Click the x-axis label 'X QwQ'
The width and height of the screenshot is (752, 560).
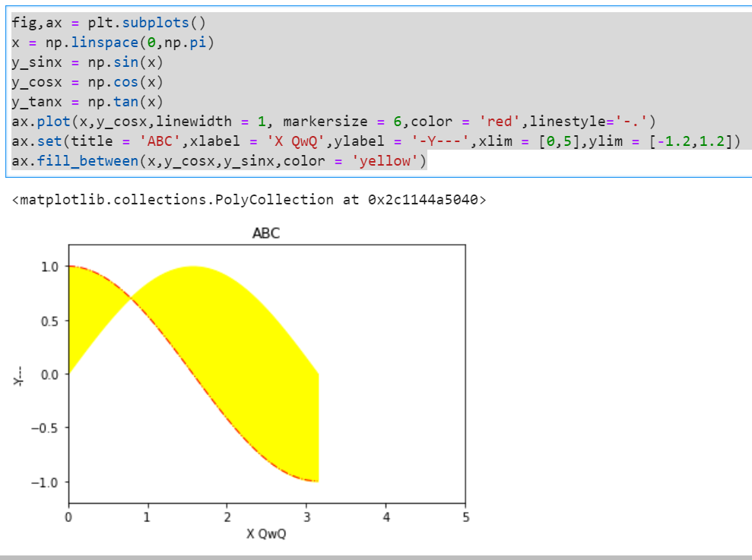coord(266,533)
